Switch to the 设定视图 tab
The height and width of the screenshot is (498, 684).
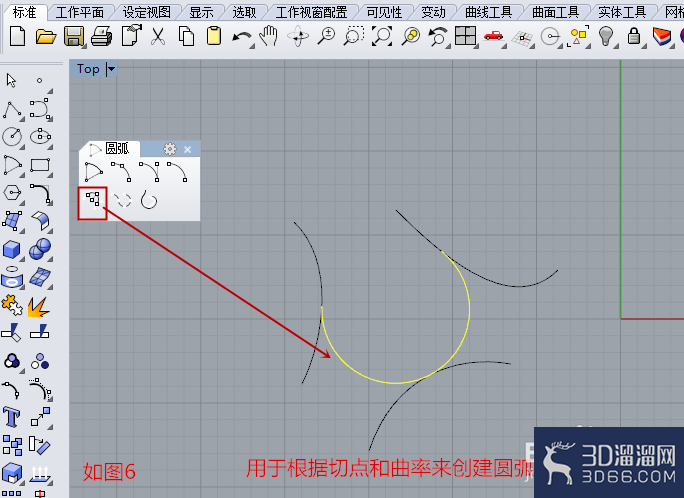pyautogui.click(x=147, y=12)
